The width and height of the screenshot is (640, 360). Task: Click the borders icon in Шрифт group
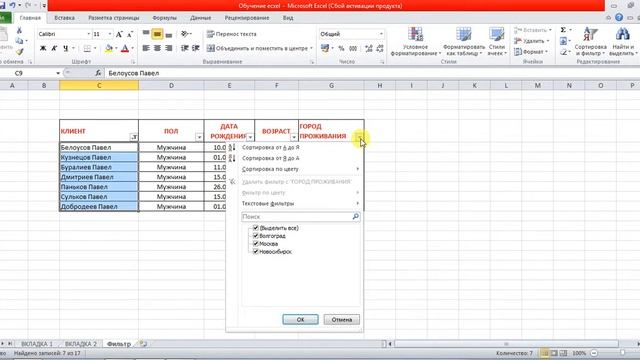(x=87, y=49)
